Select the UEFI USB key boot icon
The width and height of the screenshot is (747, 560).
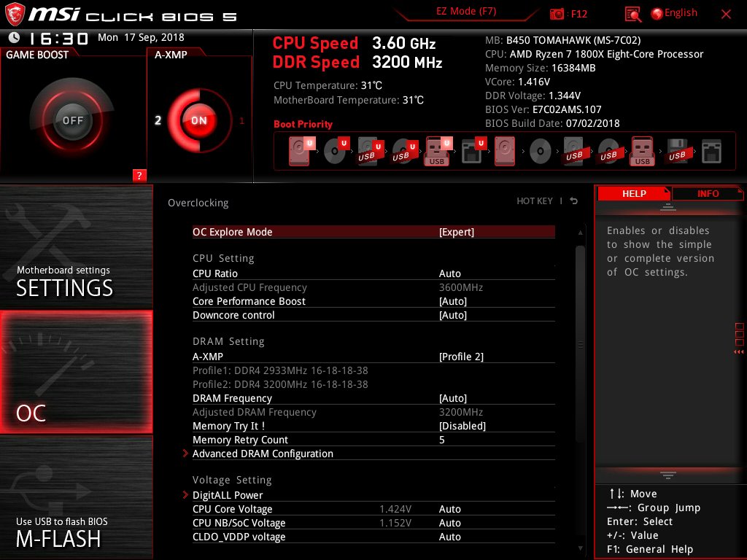(x=438, y=151)
